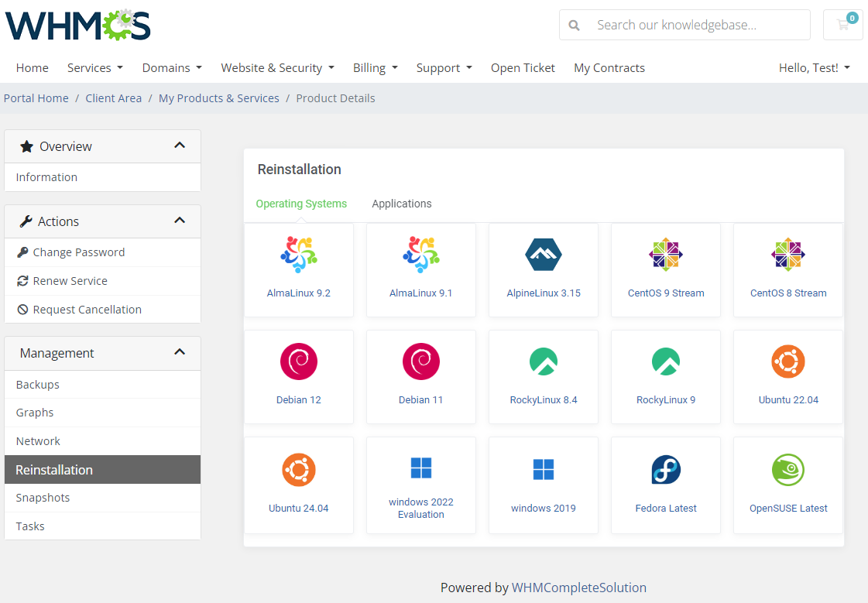This screenshot has width=868, height=603.
Task: Click the Debian 12 label text
Action: (299, 400)
